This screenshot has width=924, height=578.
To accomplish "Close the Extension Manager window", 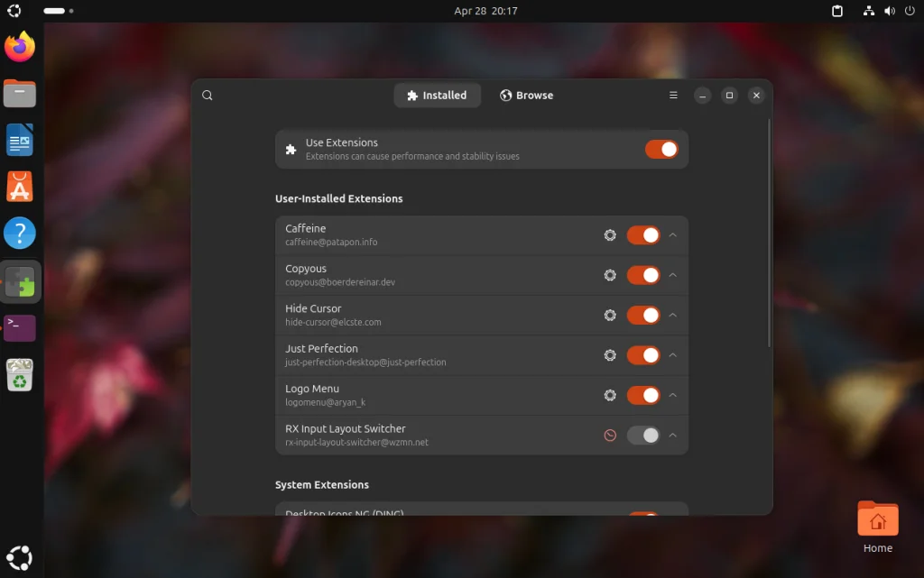I will coord(756,96).
